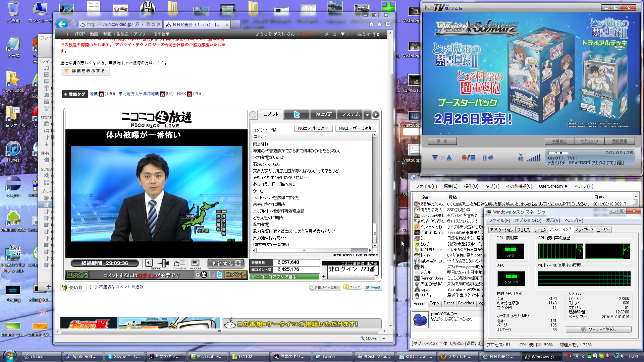Switch to Task Manager プロセス tab

tap(523, 230)
